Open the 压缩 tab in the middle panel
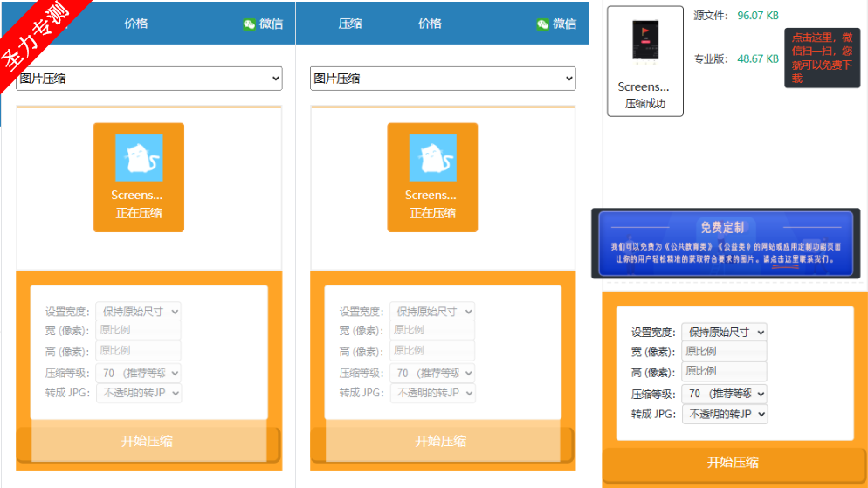 pos(350,24)
